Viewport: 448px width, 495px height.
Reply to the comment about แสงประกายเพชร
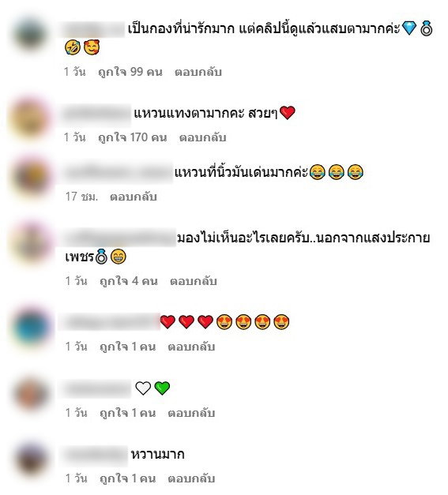194,281
